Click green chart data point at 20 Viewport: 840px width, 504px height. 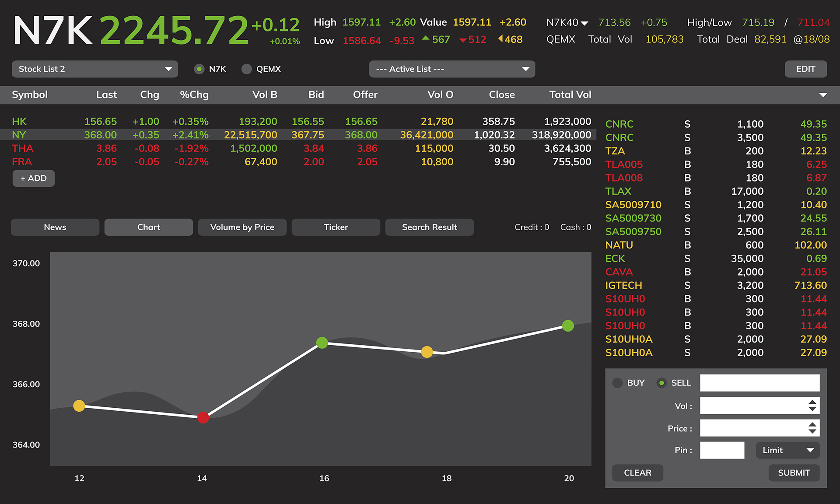click(x=568, y=325)
